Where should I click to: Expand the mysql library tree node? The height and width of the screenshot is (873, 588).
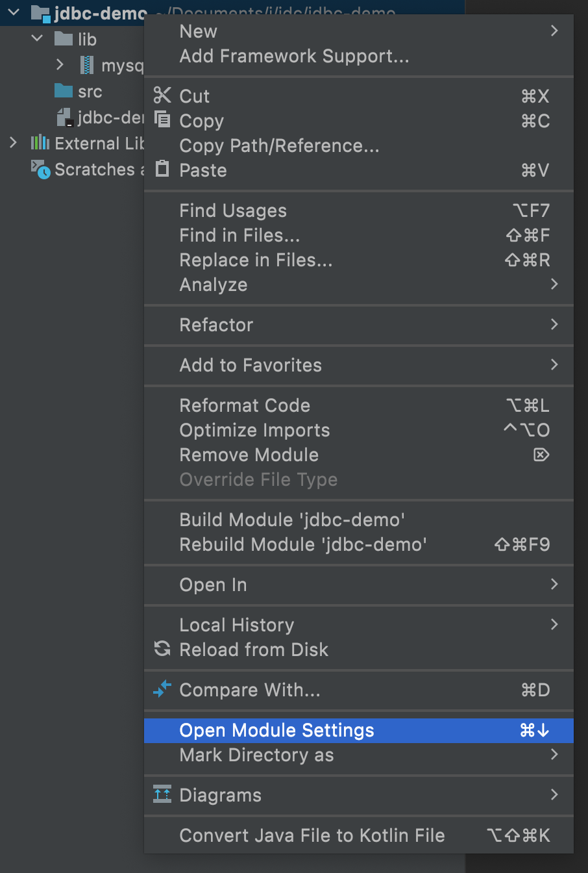60,65
